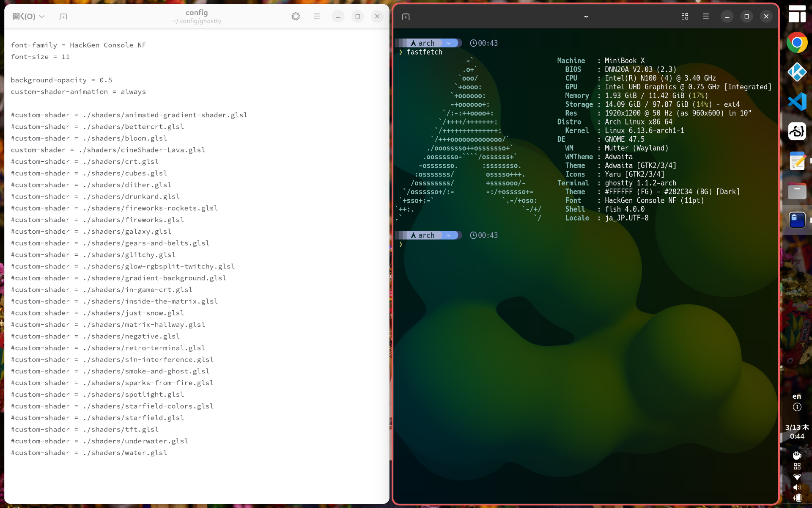This screenshot has height=508, width=812.
Task: Close the Ghostty terminal window
Action: (766, 17)
